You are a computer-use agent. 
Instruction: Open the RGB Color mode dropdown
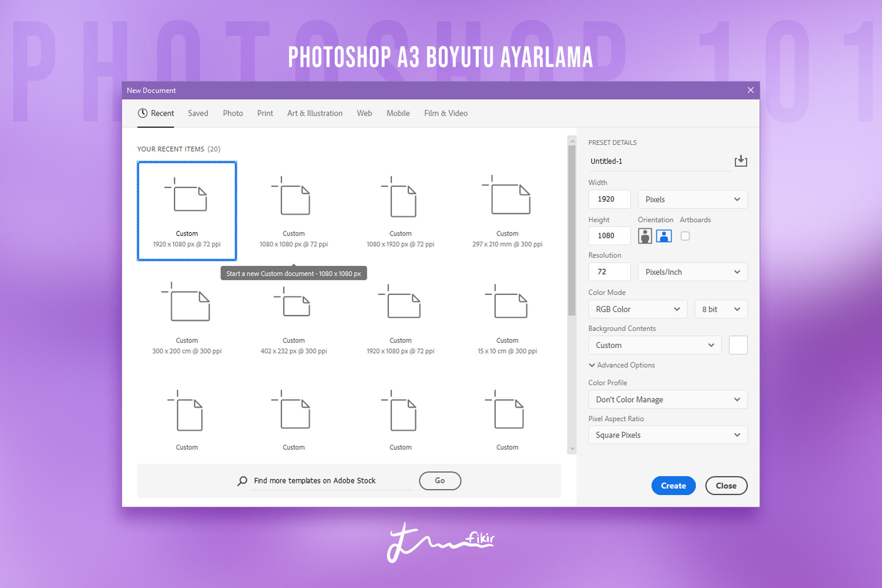click(637, 309)
